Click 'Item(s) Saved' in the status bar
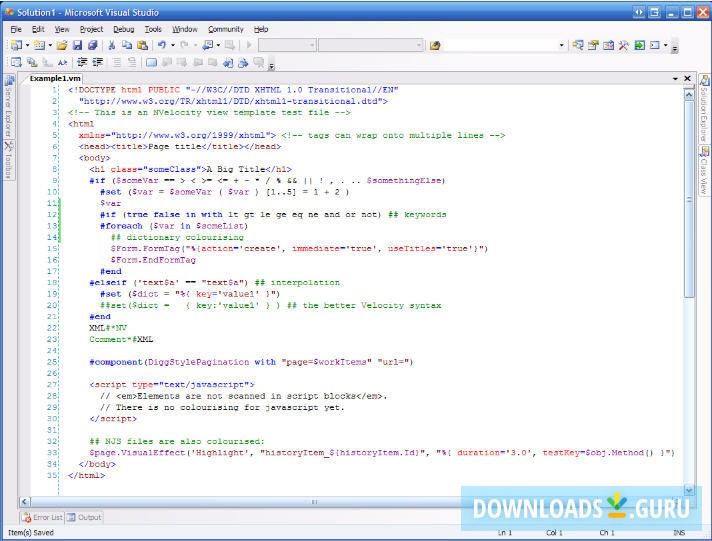Image resolution: width=712 pixels, height=541 pixels. click(x=31, y=532)
